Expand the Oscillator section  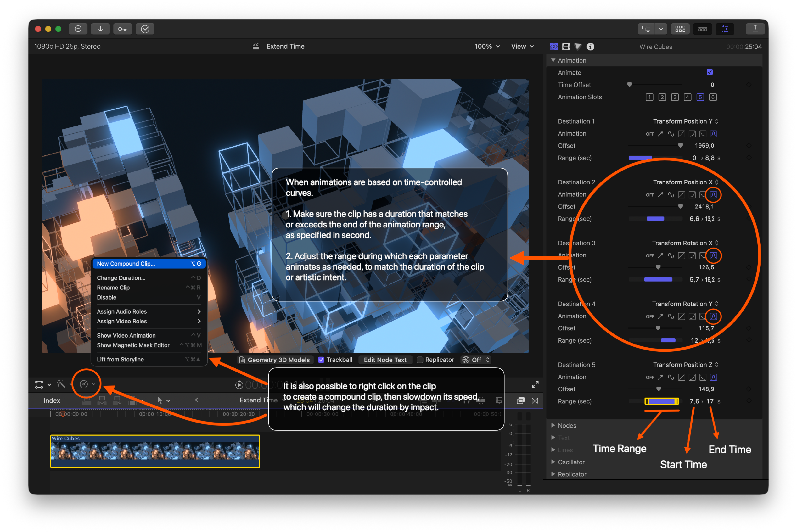(553, 462)
